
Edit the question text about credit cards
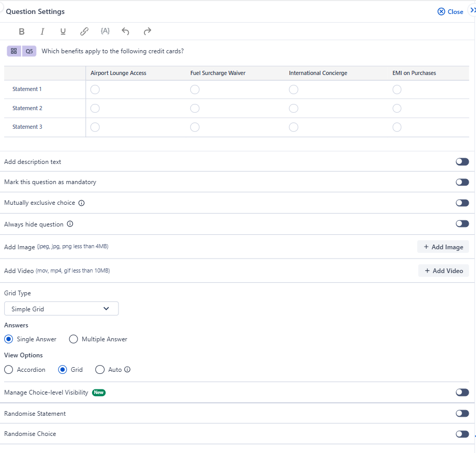[113, 51]
